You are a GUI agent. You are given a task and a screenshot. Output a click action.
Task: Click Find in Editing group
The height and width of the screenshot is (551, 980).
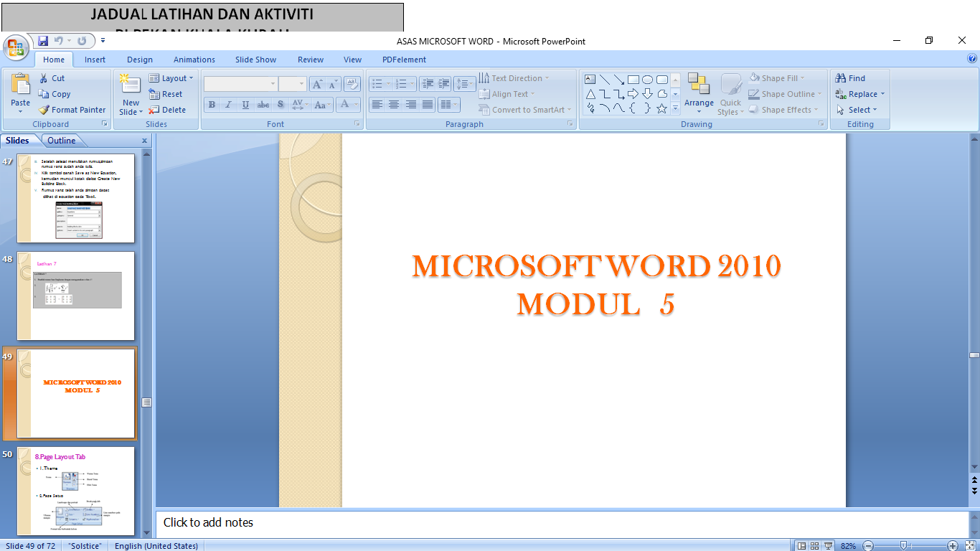click(x=851, y=78)
